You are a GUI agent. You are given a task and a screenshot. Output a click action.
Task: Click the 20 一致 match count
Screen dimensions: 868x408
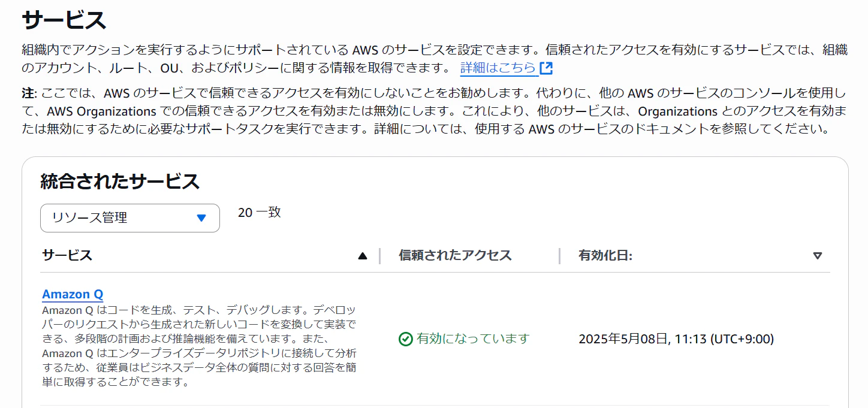click(x=260, y=212)
